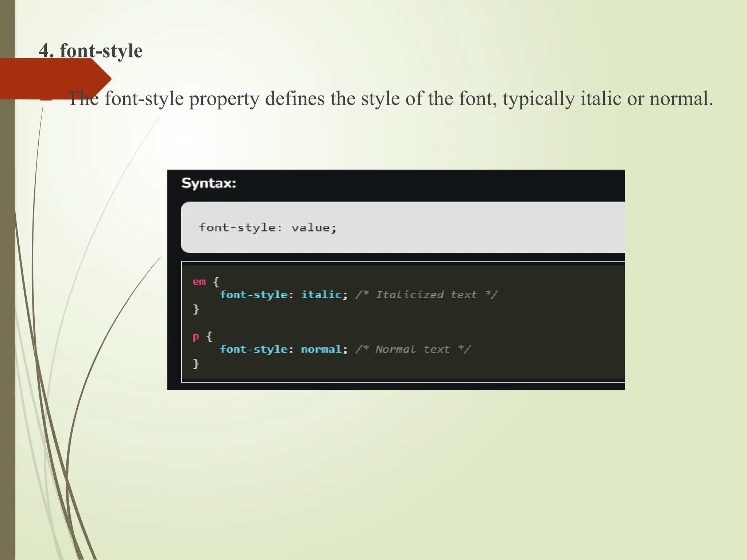Click the embedded syntax screenshot image
Image resolution: width=747 pixels, height=560 pixels.
pyautogui.click(x=396, y=280)
